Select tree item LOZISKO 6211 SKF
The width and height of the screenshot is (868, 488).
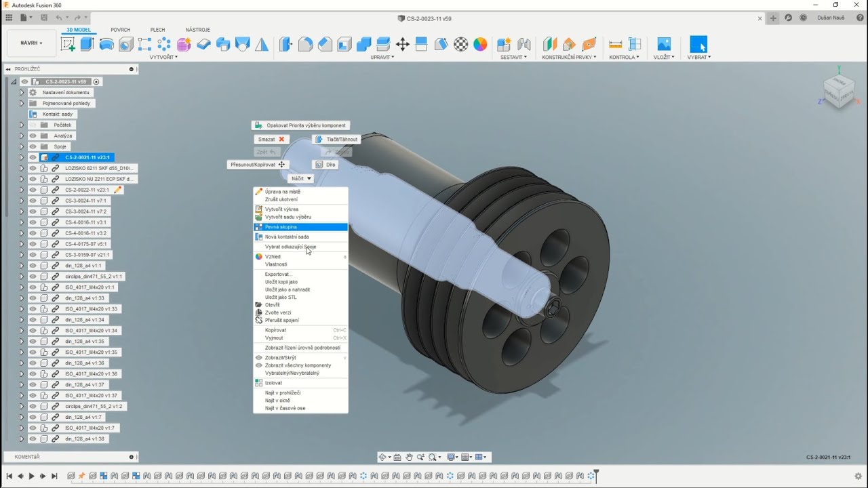100,168
